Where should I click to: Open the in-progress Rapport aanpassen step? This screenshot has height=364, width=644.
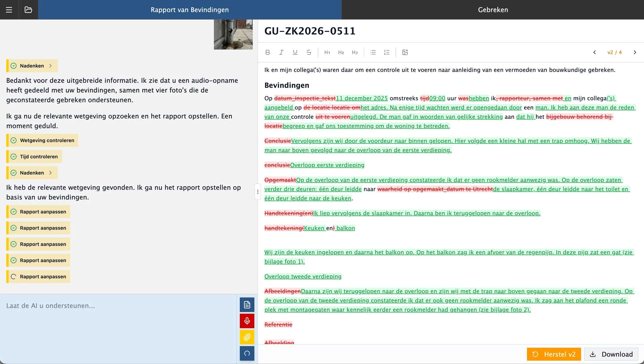tap(39, 277)
